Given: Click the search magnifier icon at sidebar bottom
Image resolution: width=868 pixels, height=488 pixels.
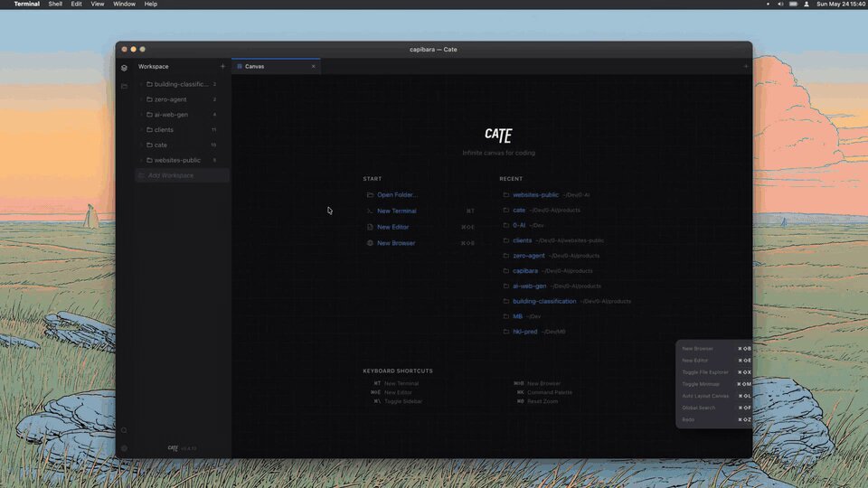Looking at the screenshot, I should [124, 430].
